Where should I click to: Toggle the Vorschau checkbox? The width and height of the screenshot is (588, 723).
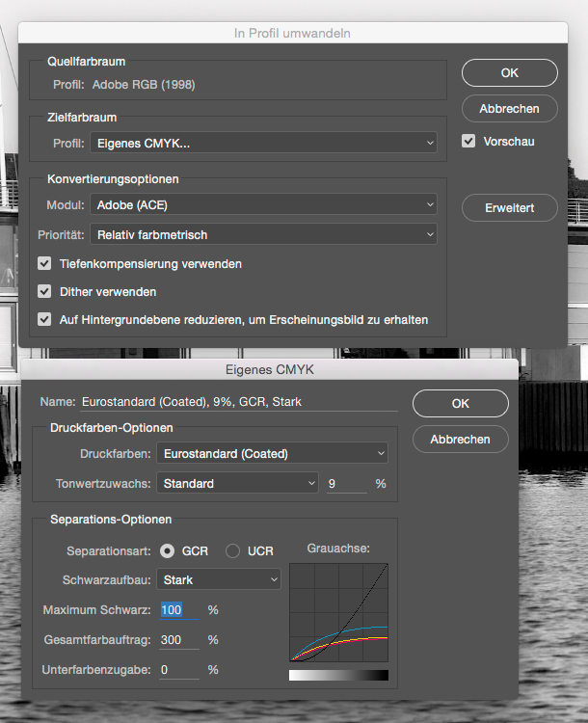click(468, 141)
